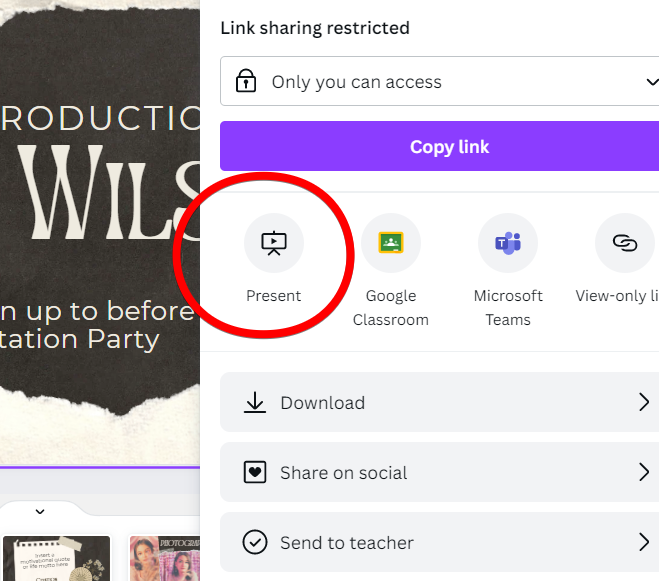
Task: Collapse the page thumbnails strip chevron
Action: click(40, 512)
